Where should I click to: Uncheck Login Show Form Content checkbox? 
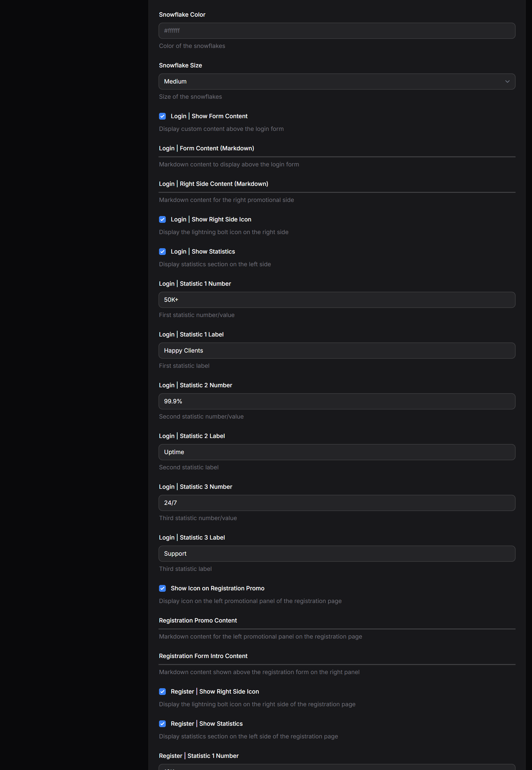click(162, 116)
